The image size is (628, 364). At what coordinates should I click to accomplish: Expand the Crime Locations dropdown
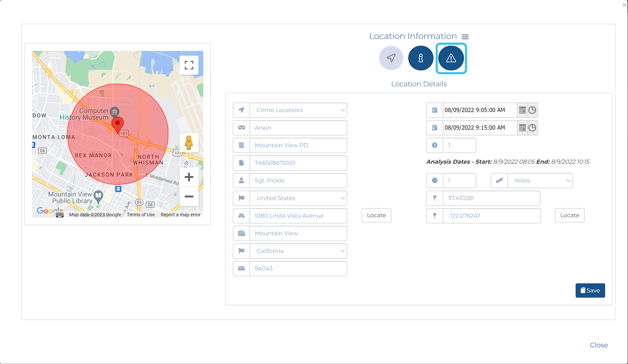click(x=298, y=110)
